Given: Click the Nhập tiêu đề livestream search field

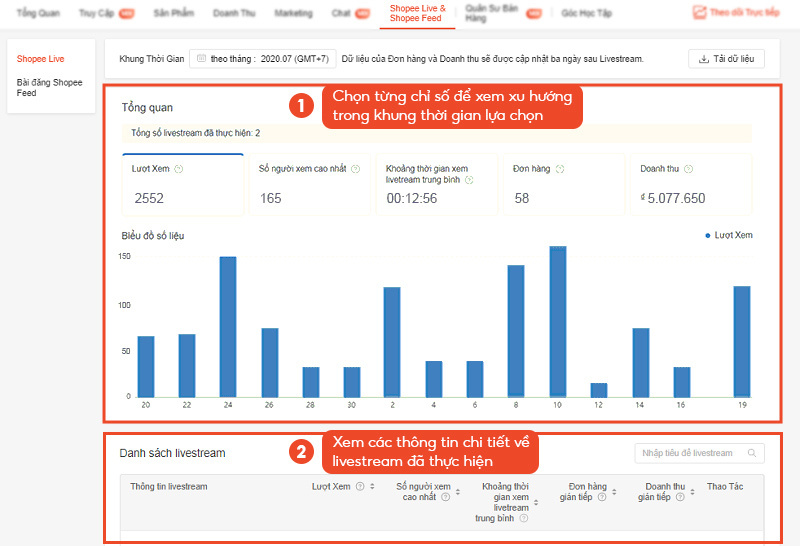Looking at the screenshot, I should tap(690, 454).
